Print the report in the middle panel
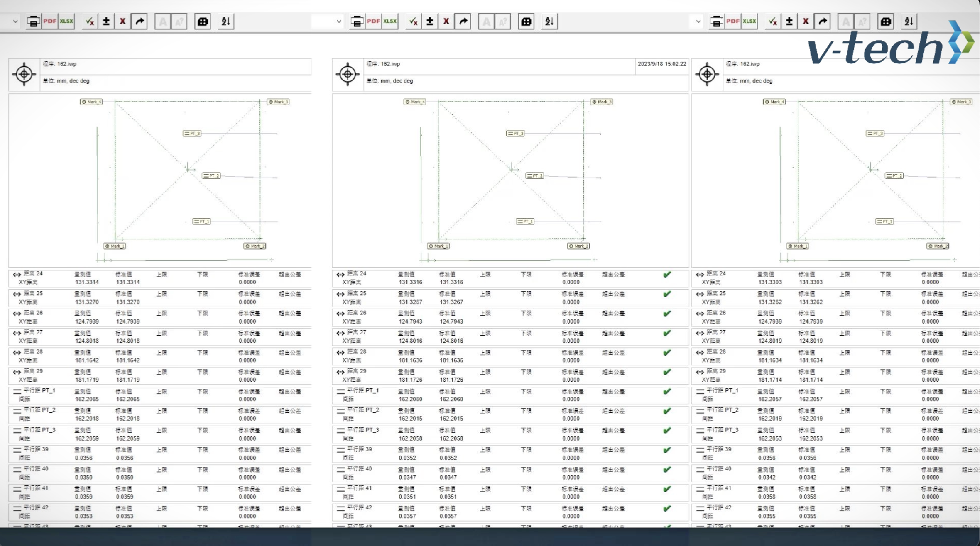This screenshot has width=980, height=546. click(357, 21)
